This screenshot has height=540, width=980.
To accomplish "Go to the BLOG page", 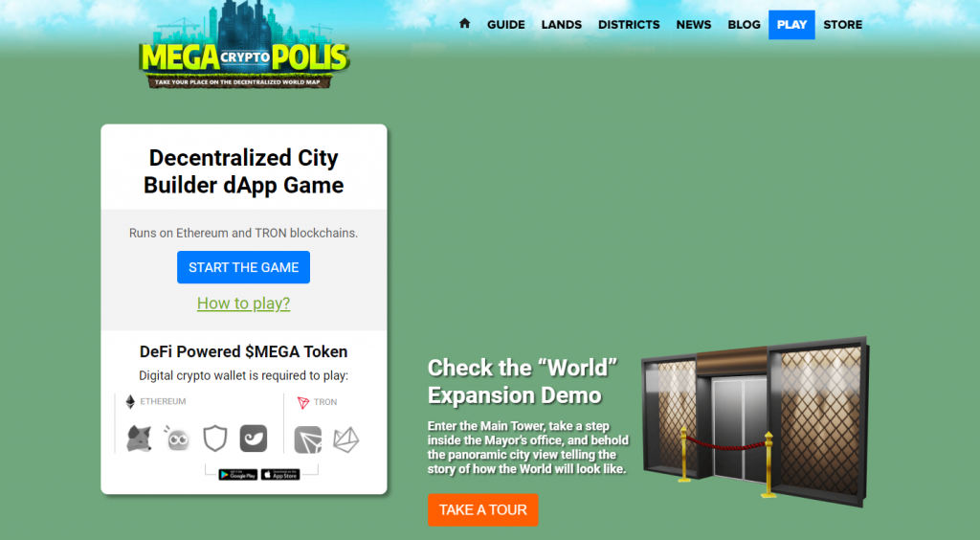I will [x=744, y=24].
